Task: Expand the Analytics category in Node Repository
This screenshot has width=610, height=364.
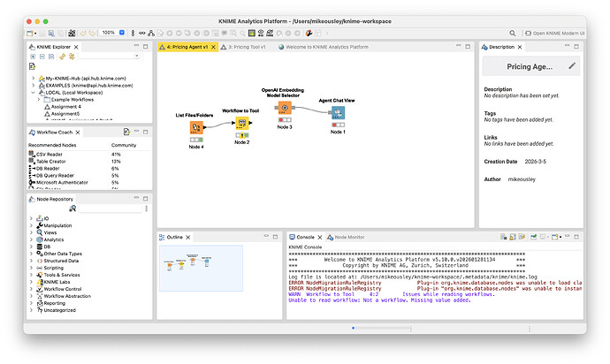Action: (x=33, y=239)
